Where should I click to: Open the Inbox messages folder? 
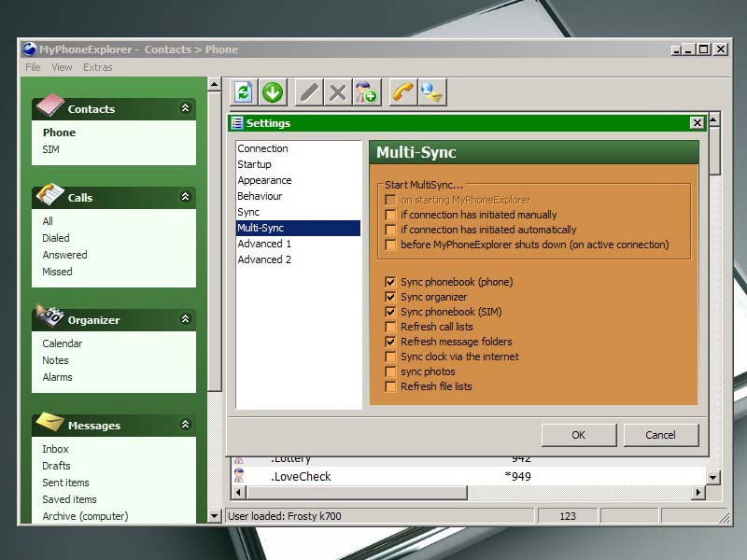[55, 449]
